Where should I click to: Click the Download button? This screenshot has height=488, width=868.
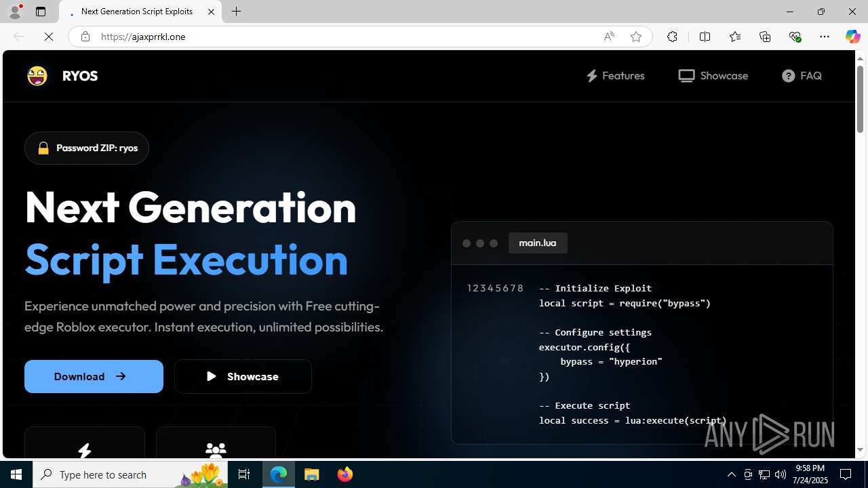[94, 376]
